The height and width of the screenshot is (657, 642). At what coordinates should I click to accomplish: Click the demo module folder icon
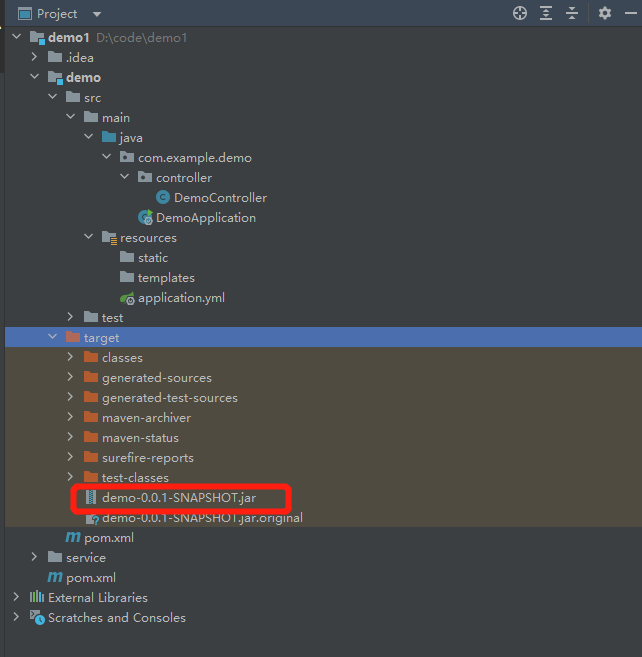(55, 77)
